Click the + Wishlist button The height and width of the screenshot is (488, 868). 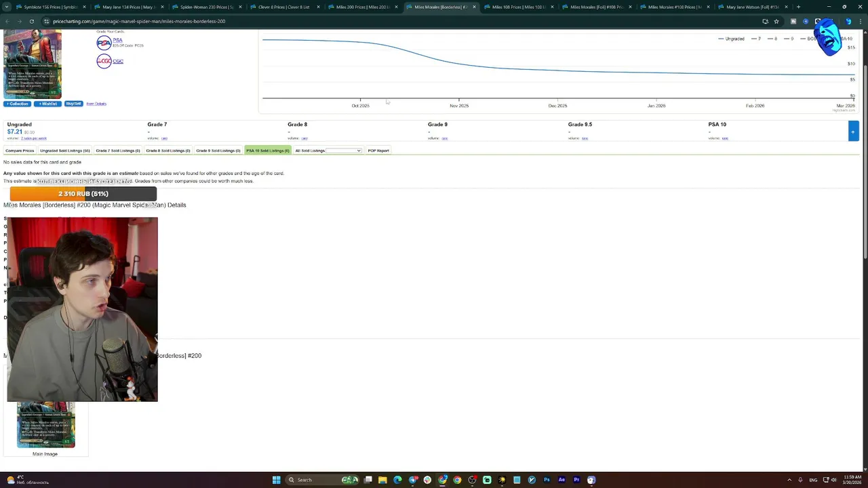tap(48, 104)
